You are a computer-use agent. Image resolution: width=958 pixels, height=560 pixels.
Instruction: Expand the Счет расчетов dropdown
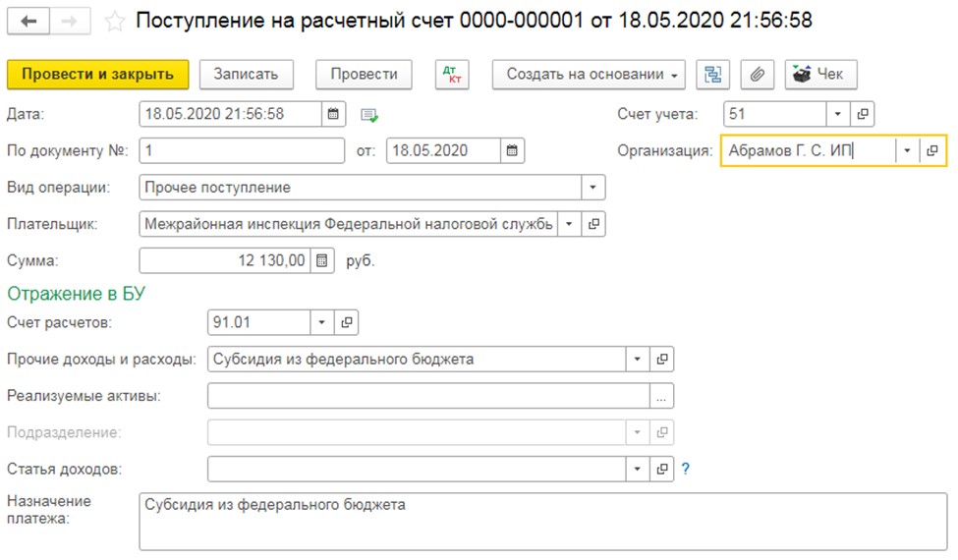click(322, 322)
